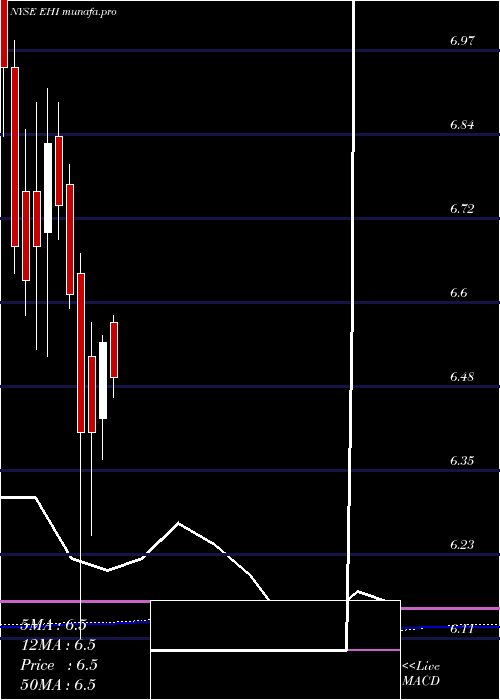500x700 pixels.
Task: Click the NYSE EHI munafa.pro chart title
Action: tap(63, 12)
